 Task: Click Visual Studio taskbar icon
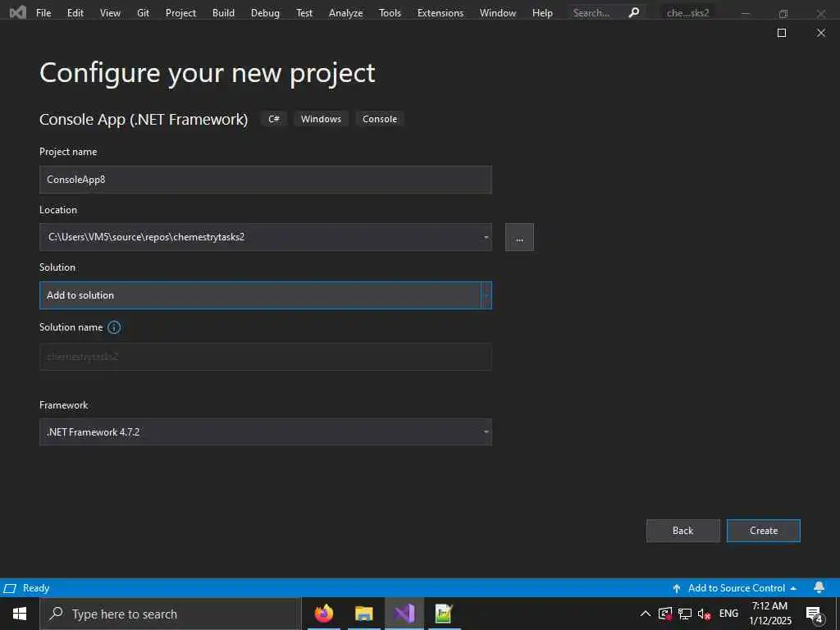(404, 614)
